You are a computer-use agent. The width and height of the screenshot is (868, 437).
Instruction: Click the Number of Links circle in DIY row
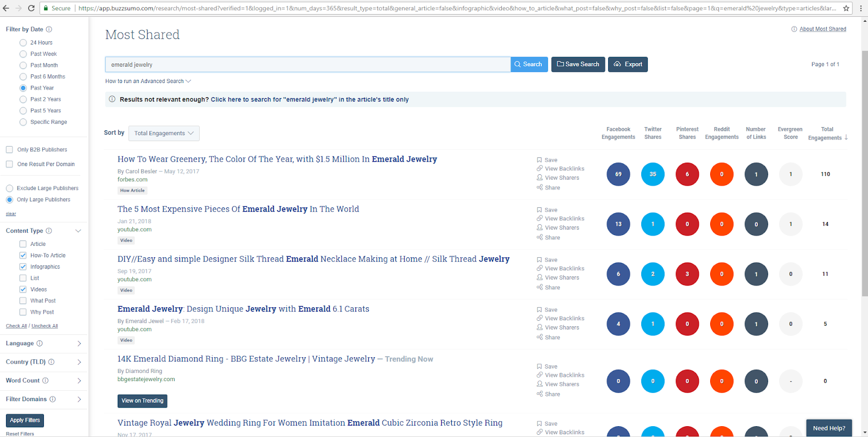[756, 274]
